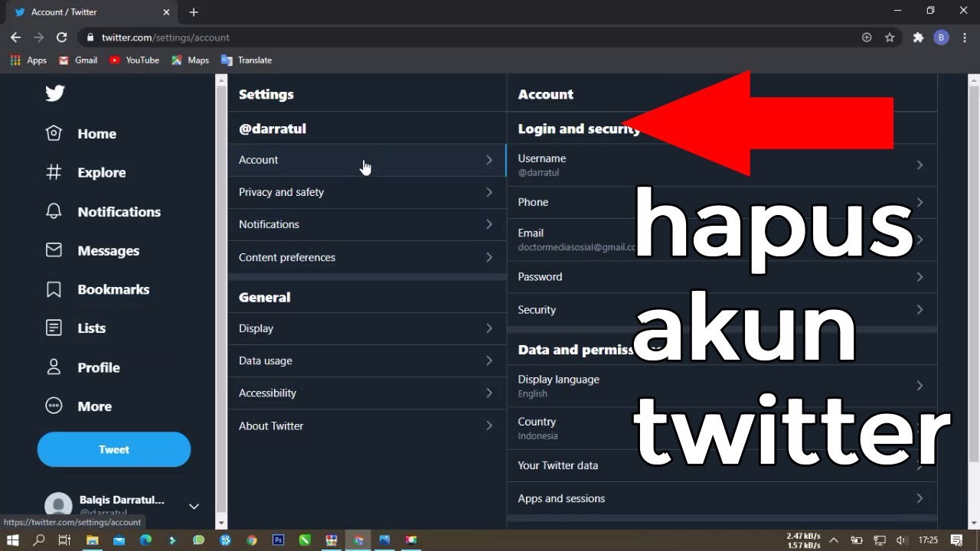Expand account switcher chevron beside Balqis Darratul
This screenshot has width=980, height=551.
point(194,506)
